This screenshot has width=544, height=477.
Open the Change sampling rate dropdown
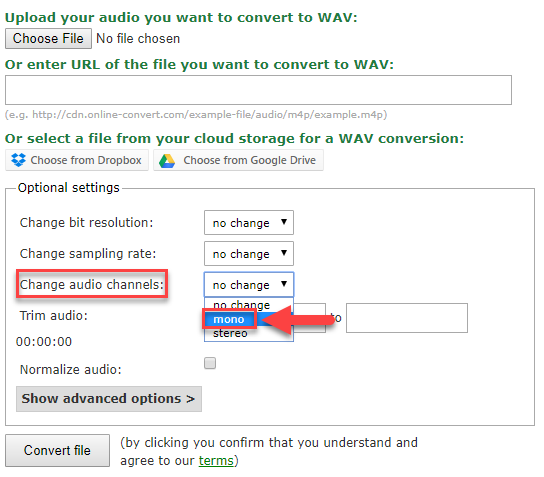[249, 254]
